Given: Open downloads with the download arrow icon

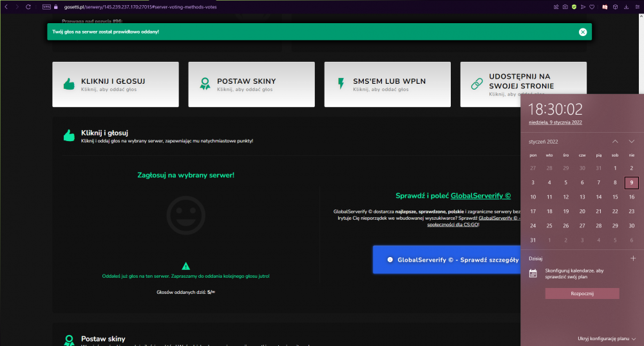Looking at the screenshot, I should (x=627, y=7).
